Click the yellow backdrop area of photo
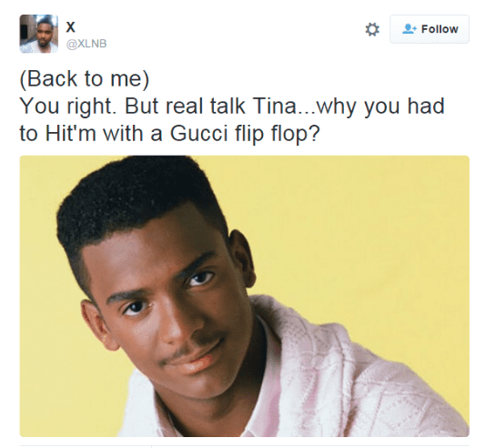The height and width of the screenshot is (448, 496). coord(364,221)
